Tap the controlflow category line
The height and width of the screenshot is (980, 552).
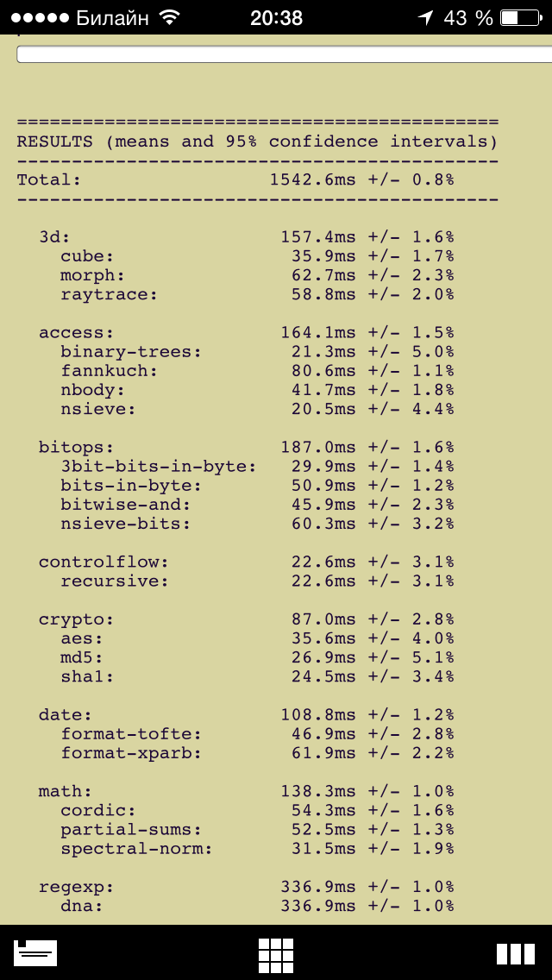pyautogui.click(x=247, y=562)
